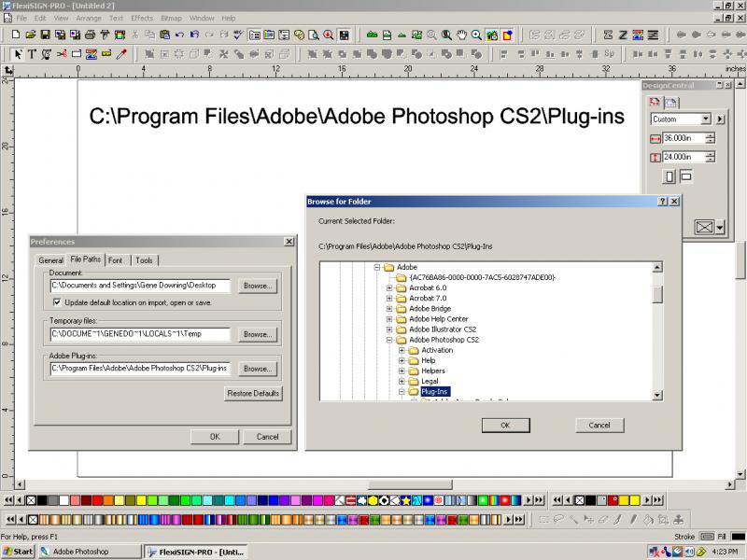
Task: Run the spell check toolbar icon
Action: click(239, 35)
